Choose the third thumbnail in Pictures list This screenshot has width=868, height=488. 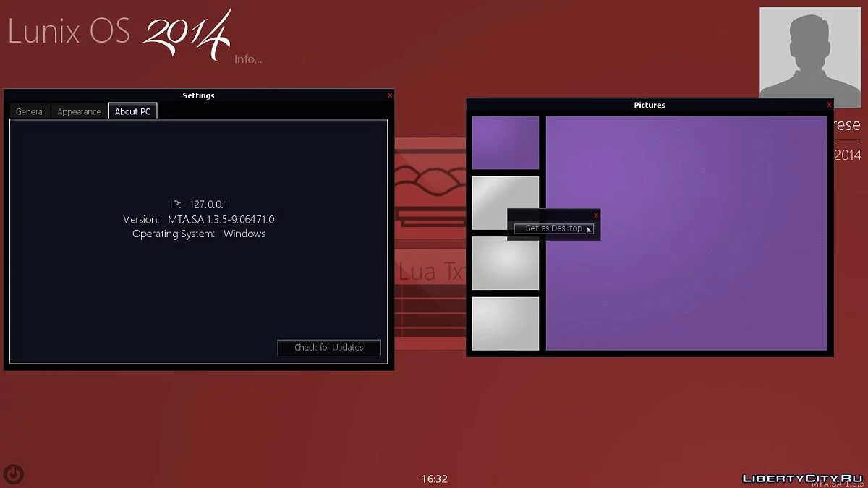pos(506,264)
